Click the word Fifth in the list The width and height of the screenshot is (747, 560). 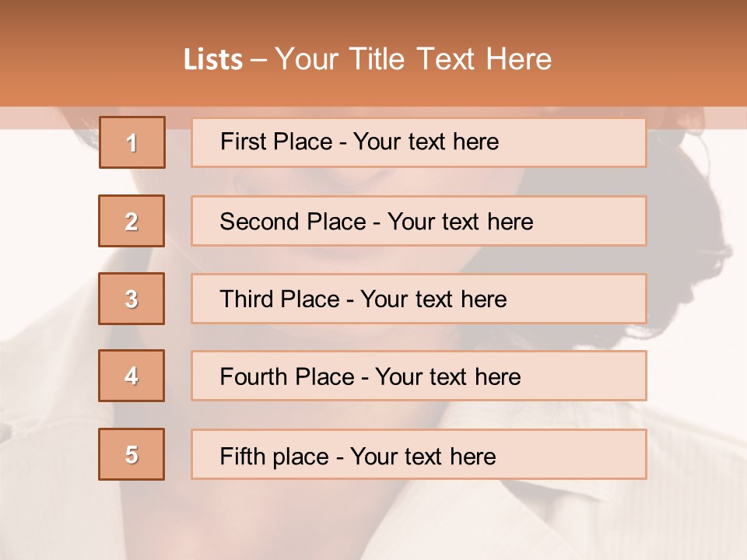pyautogui.click(x=241, y=457)
